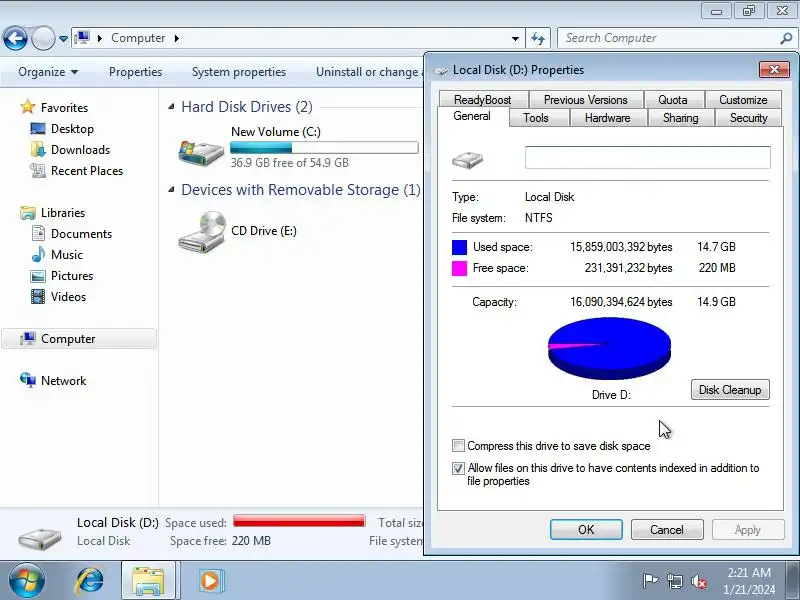The height and width of the screenshot is (600, 800).
Task: Click the blue Used space swatch
Action: (459, 247)
